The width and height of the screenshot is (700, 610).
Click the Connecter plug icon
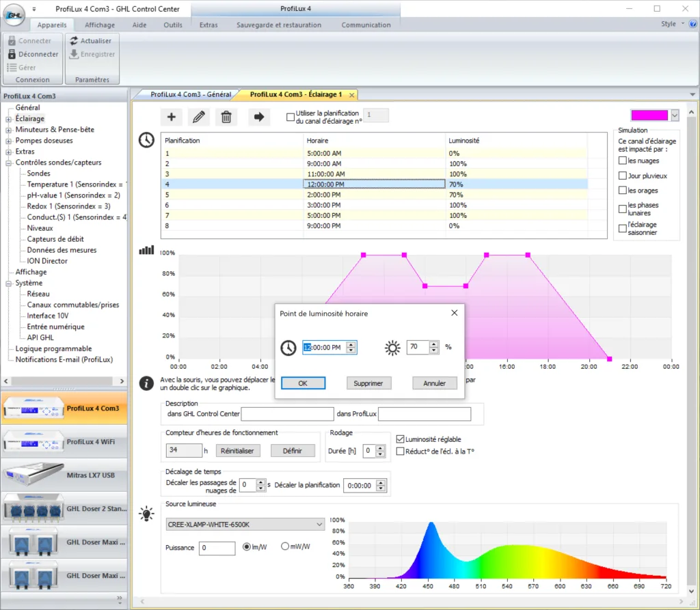click(12, 40)
